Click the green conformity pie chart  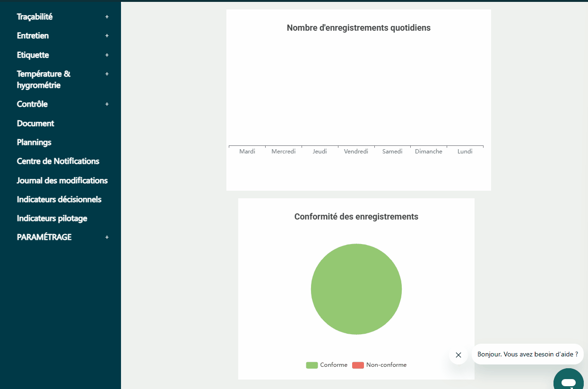coord(356,289)
